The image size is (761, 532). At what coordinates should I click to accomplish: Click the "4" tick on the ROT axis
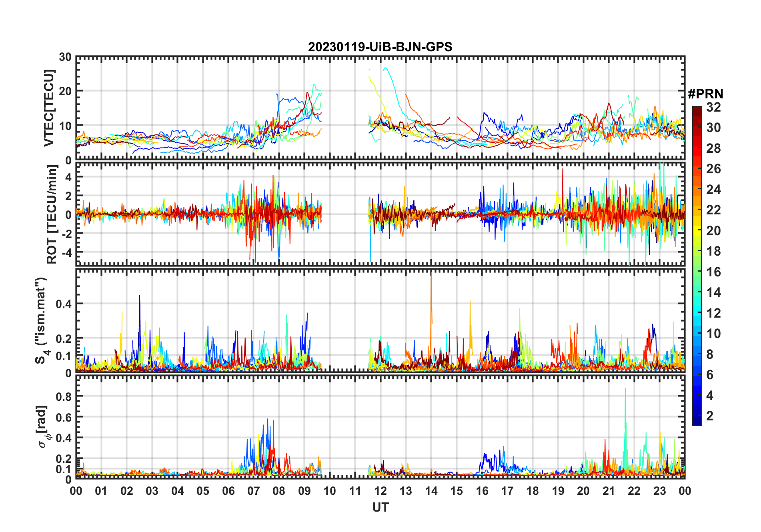pyautogui.click(x=68, y=177)
